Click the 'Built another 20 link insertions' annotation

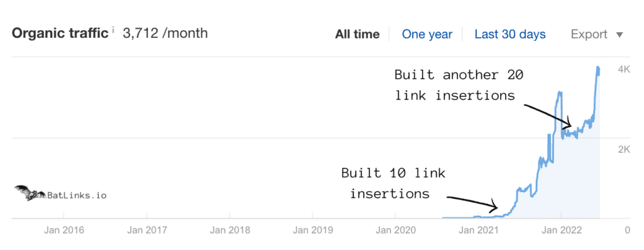[x=458, y=85]
